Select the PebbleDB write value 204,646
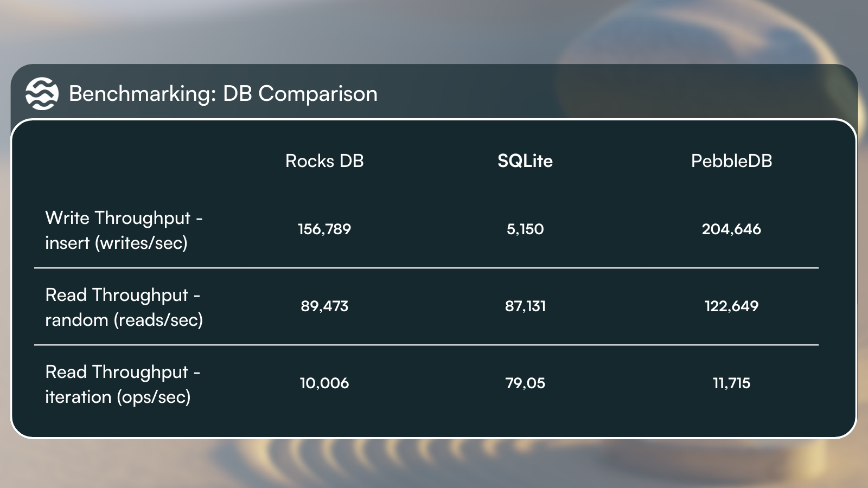The image size is (868, 488). [x=731, y=229]
